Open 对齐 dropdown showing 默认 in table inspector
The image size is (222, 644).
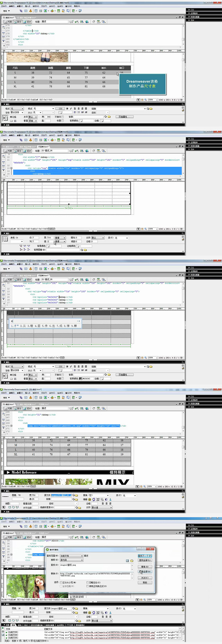[98, 238]
